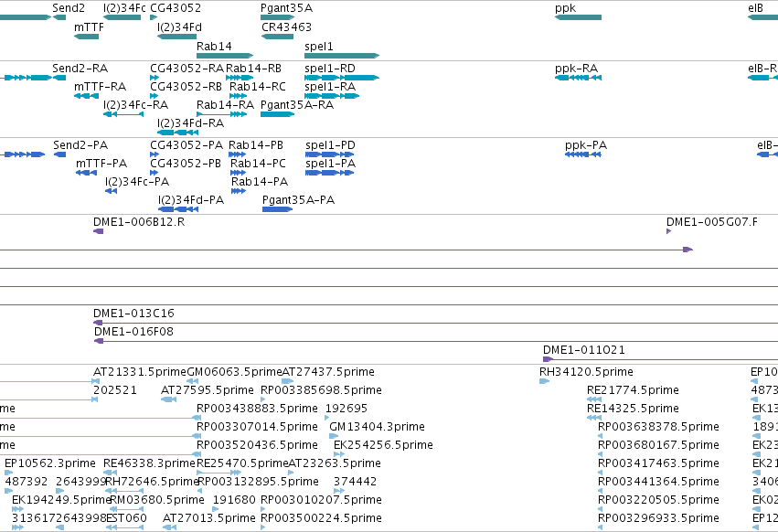Select the l(2)34Fd-RA transcript
Viewport: 778px width, 532px height.
[177, 133]
